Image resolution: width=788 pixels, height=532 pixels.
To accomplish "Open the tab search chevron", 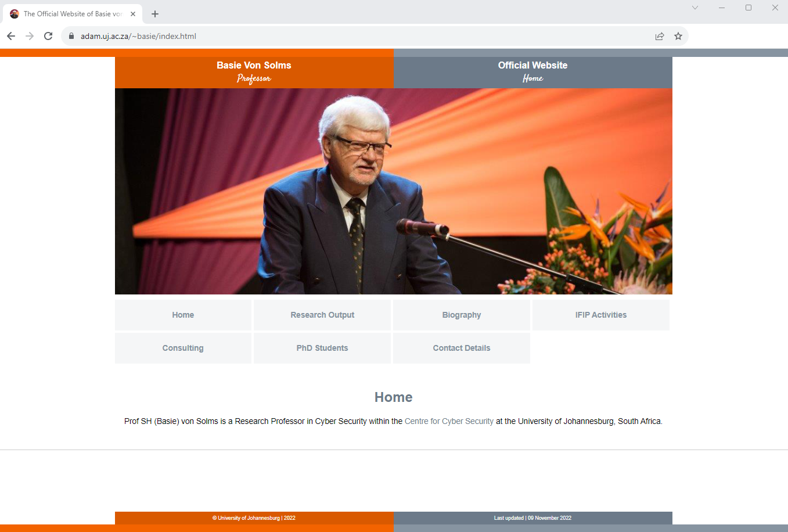I will tap(695, 8).
